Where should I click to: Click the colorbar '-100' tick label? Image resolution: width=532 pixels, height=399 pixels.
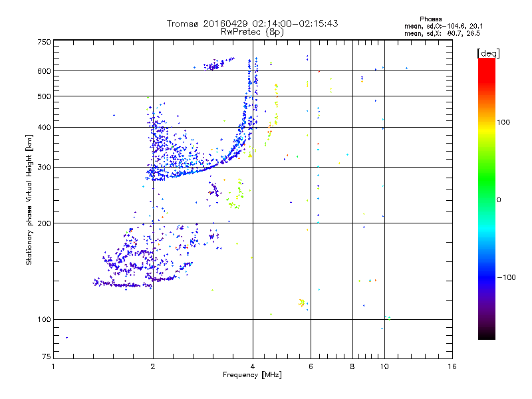506,277
